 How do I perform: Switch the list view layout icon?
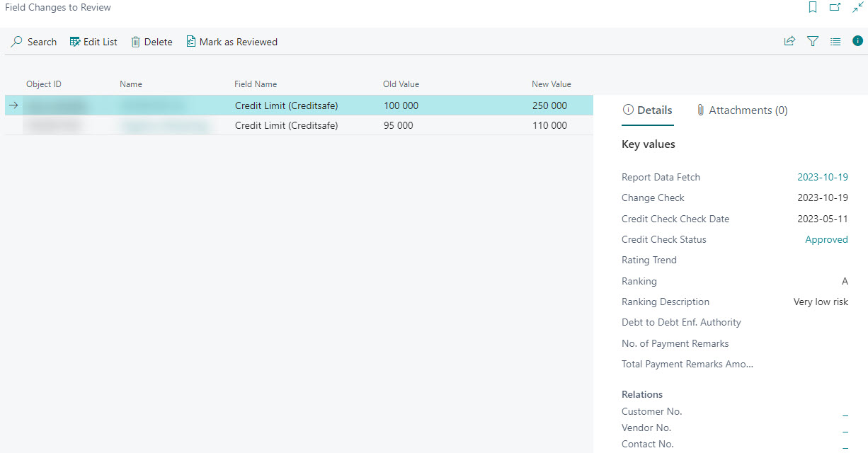(x=835, y=42)
